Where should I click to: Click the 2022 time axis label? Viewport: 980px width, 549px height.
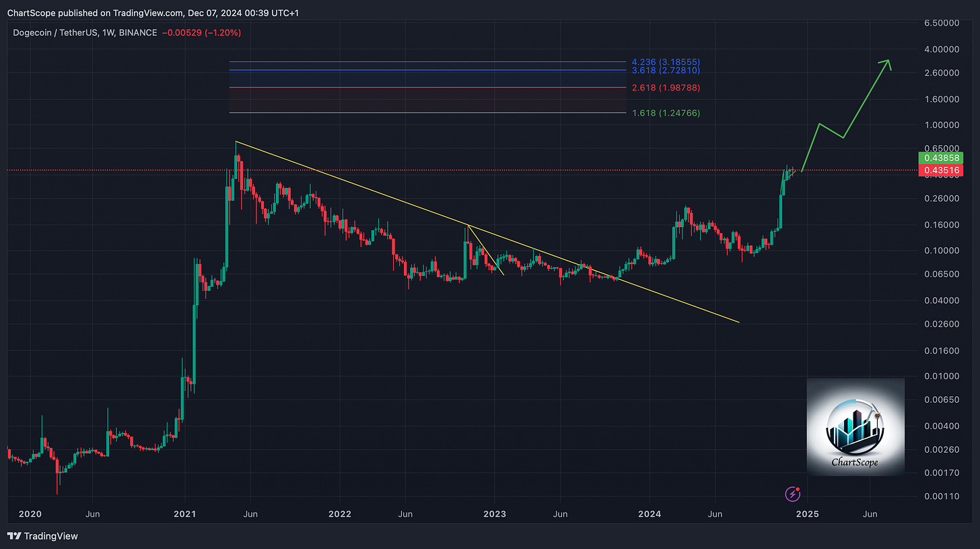[340, 514]
